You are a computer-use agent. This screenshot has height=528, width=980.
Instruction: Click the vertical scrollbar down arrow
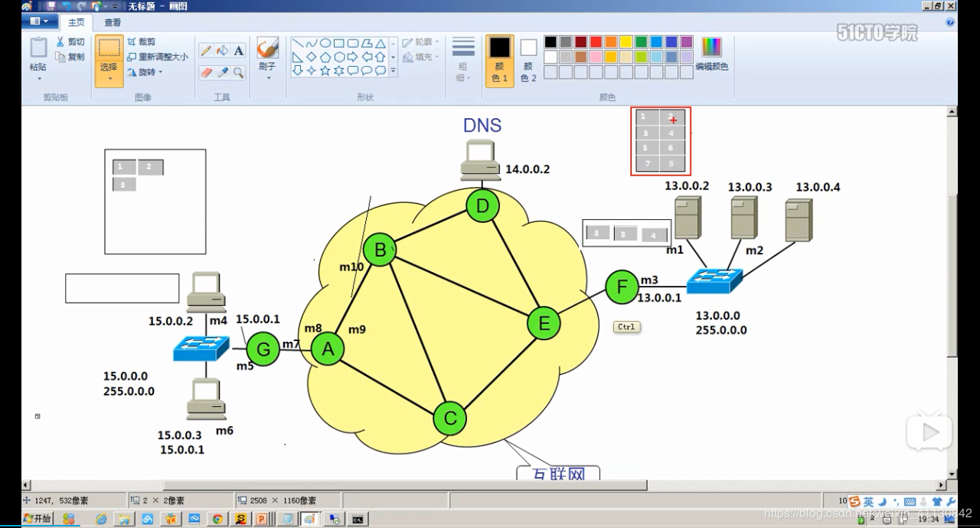(952, 475)
